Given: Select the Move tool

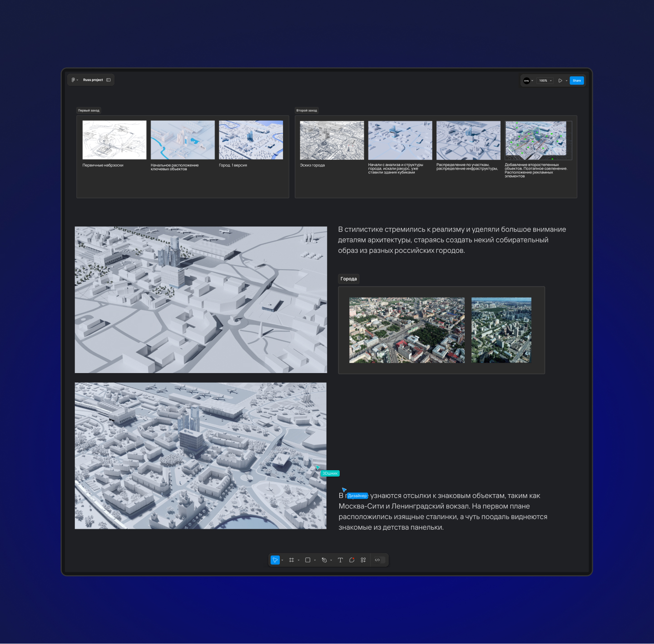Looking at the screenshot, I should coord(275,560).
